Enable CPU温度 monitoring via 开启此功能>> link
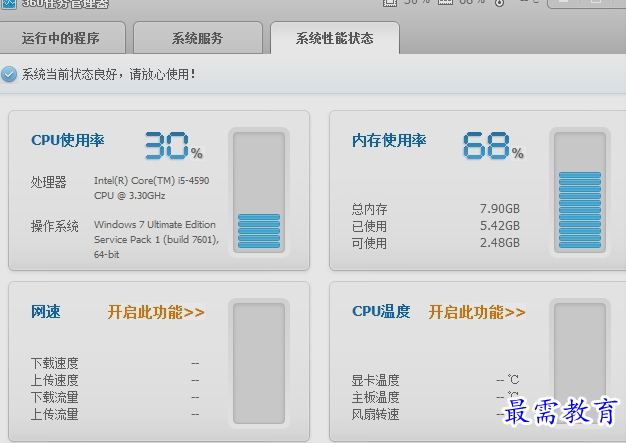 click(477, 312)
